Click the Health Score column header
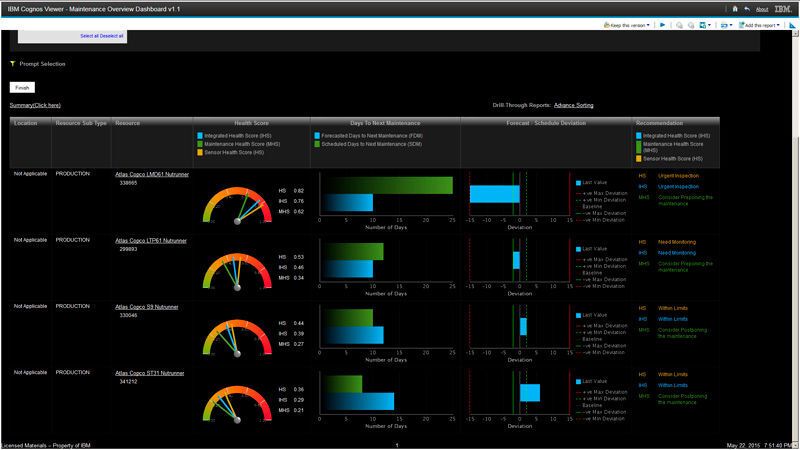800x450 pixels. tap(252, 123)
